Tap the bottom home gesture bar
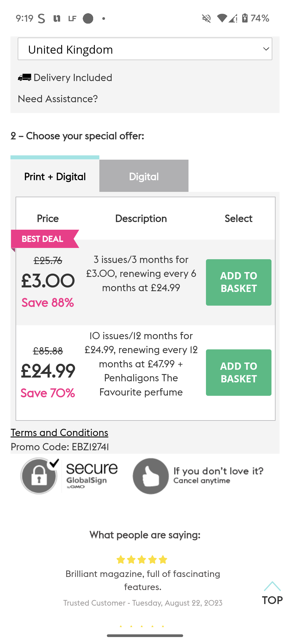Viewport: 290px width, 644px height. pos(145,636)
